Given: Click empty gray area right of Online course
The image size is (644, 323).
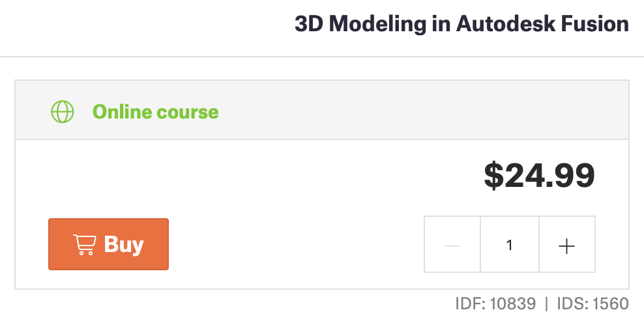Looking at the screenshot, I should [424, 112].
